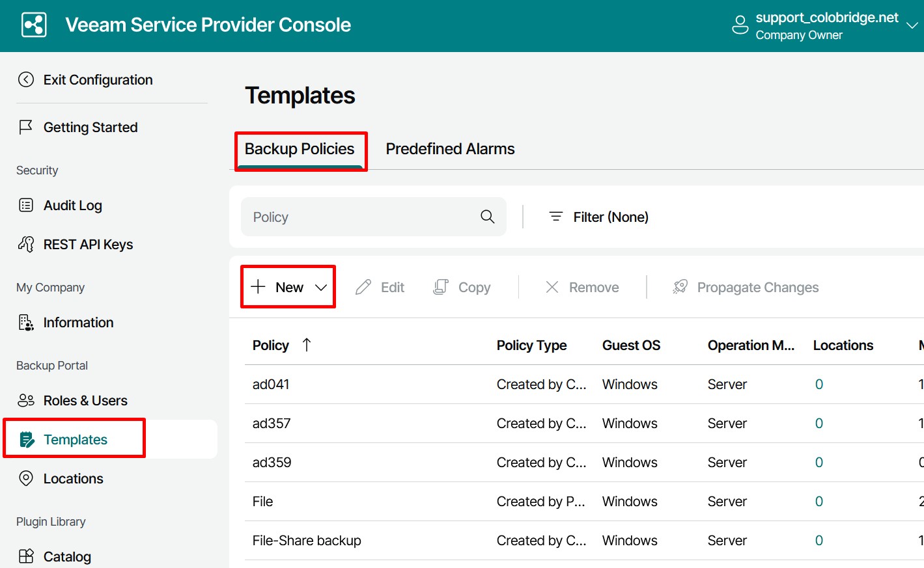924x568 pixels.
Task: Click the Propagate Changes rocket icon
Action: click(x=680, y=287)
